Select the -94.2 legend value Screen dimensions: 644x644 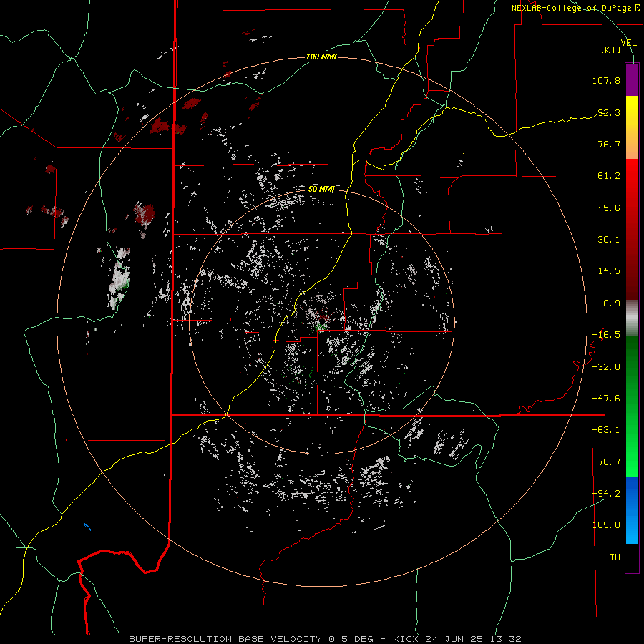[x=606, y=494]
